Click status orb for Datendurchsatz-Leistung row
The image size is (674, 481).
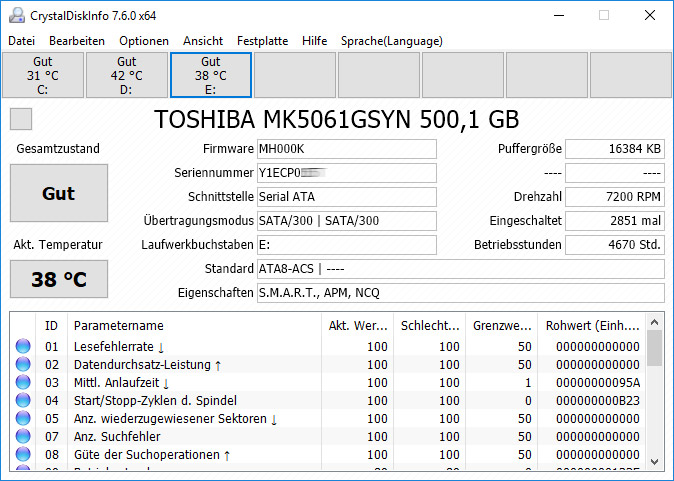pos(23,364)
